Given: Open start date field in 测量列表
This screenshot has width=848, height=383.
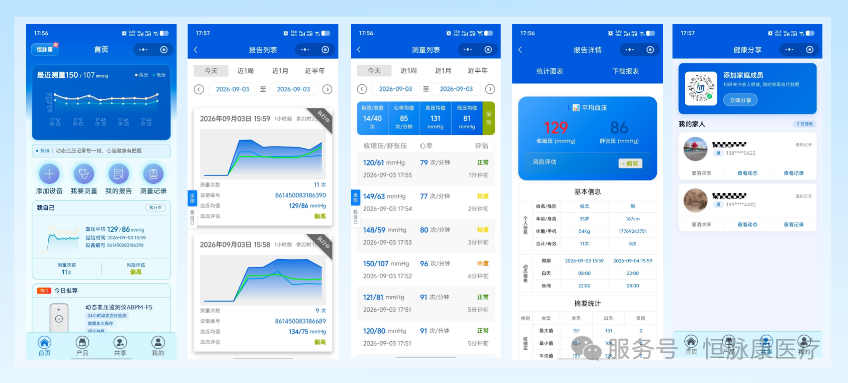Looking at the screenshot, I should pos(395,89).
